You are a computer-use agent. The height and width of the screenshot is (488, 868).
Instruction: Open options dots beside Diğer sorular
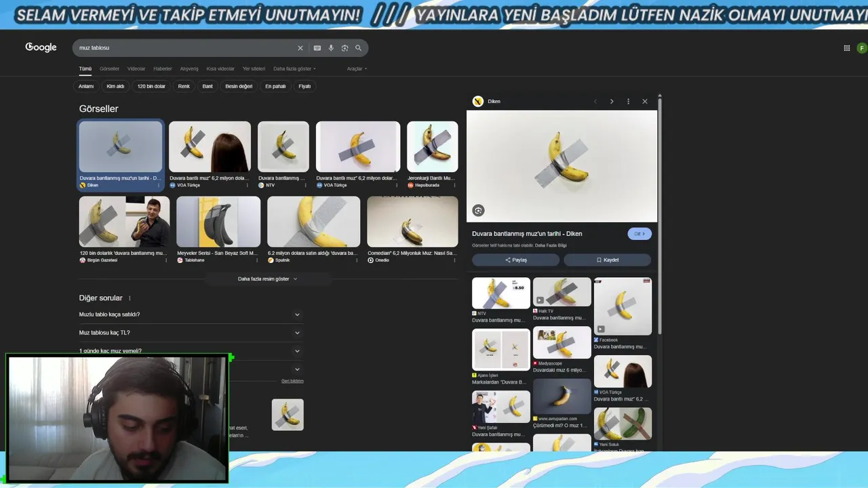(x=130, y=298)
